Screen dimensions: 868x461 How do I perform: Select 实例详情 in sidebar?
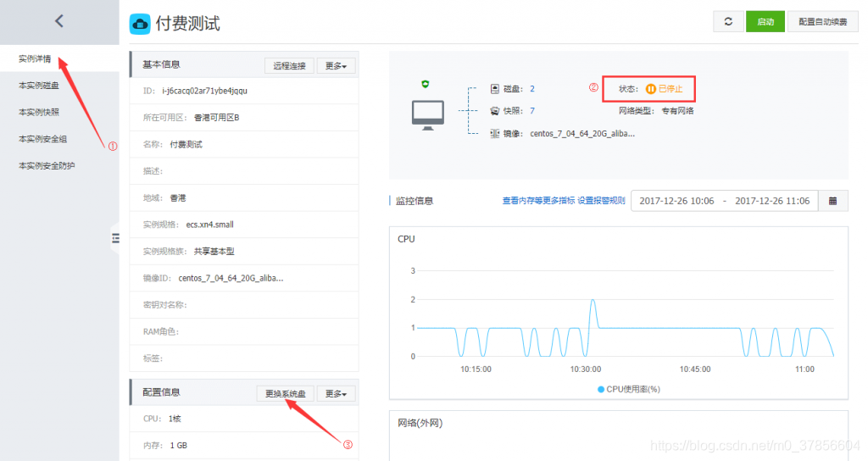tap(35, 58)
